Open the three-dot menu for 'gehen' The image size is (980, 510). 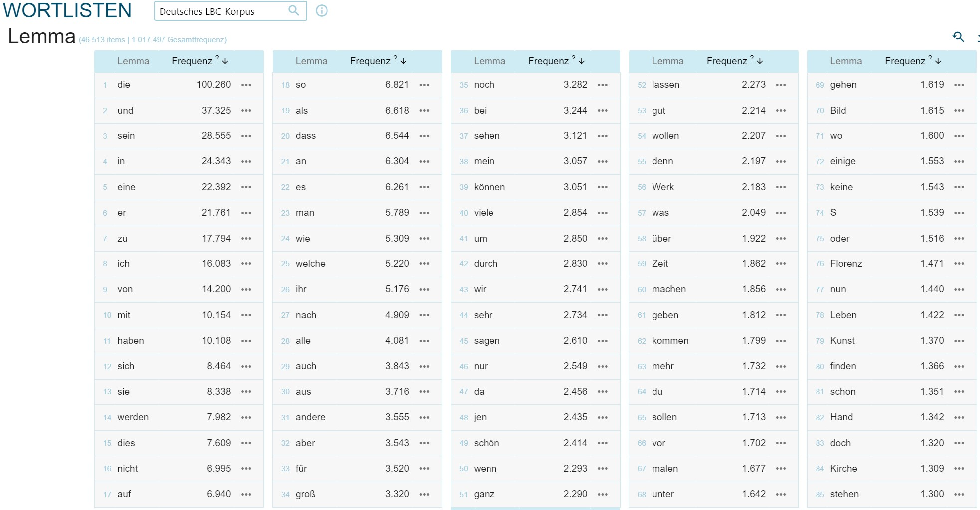pos(959,85)
